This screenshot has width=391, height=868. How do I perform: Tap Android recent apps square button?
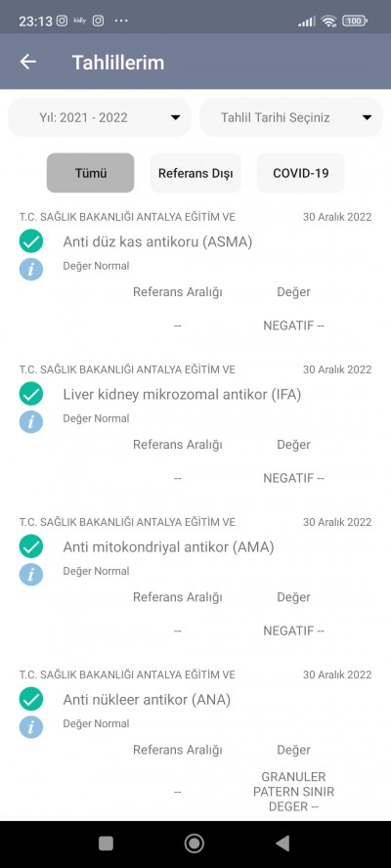(x=106, y=844)
